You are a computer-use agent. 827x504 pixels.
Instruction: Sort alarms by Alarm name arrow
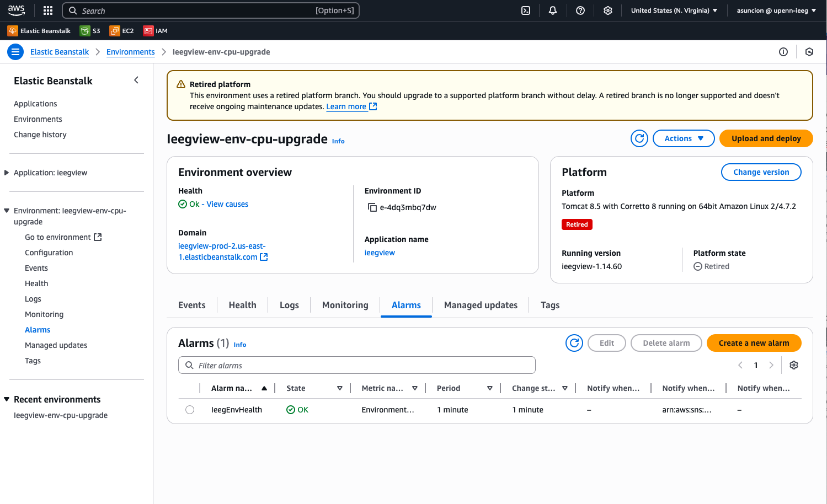264,388
